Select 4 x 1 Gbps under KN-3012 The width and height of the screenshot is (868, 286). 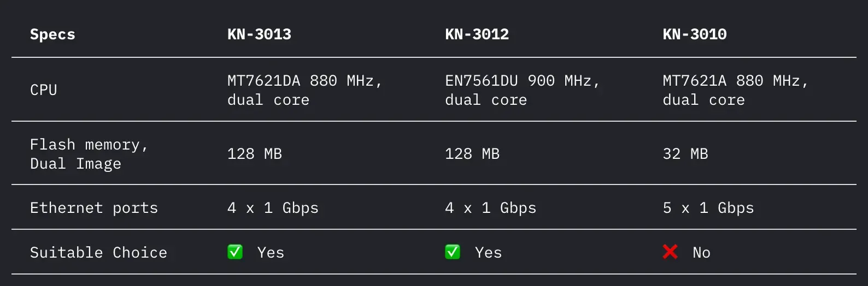click(490, 208)
